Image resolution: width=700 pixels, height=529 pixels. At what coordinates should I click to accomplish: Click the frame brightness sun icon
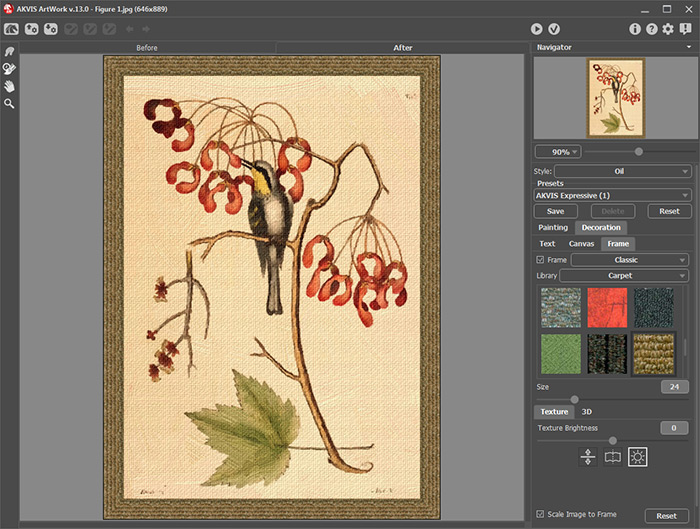(639, 457)
